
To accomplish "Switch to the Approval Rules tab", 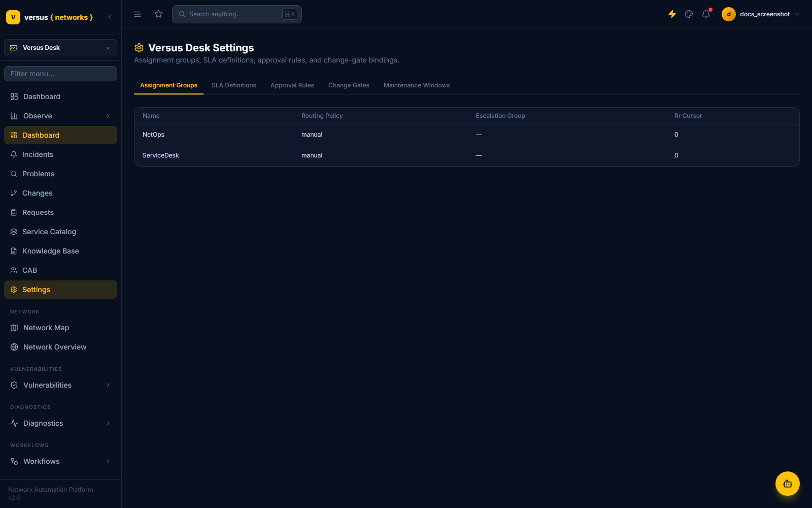I will click(x=292, y=85).
